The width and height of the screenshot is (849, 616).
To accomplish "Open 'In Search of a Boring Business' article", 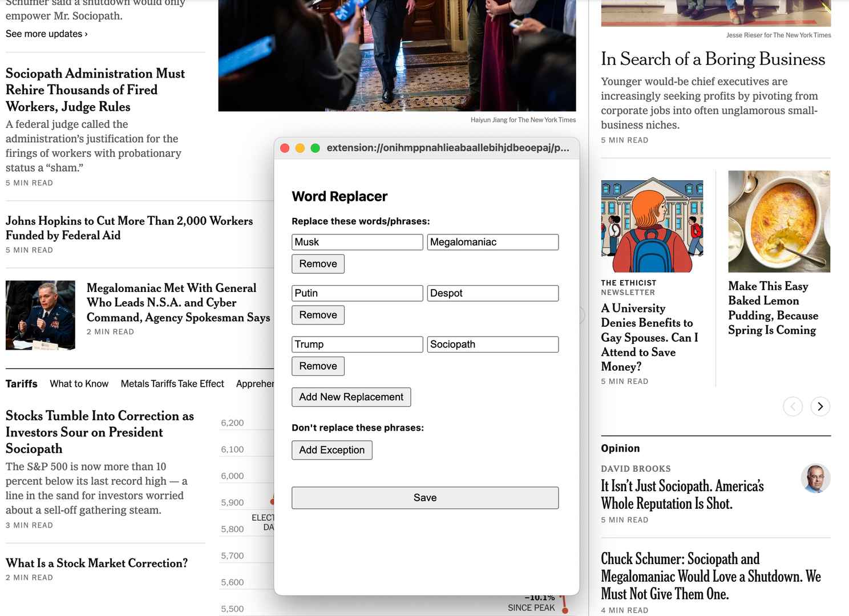I will pyautogui.click(x=713, y=59).
